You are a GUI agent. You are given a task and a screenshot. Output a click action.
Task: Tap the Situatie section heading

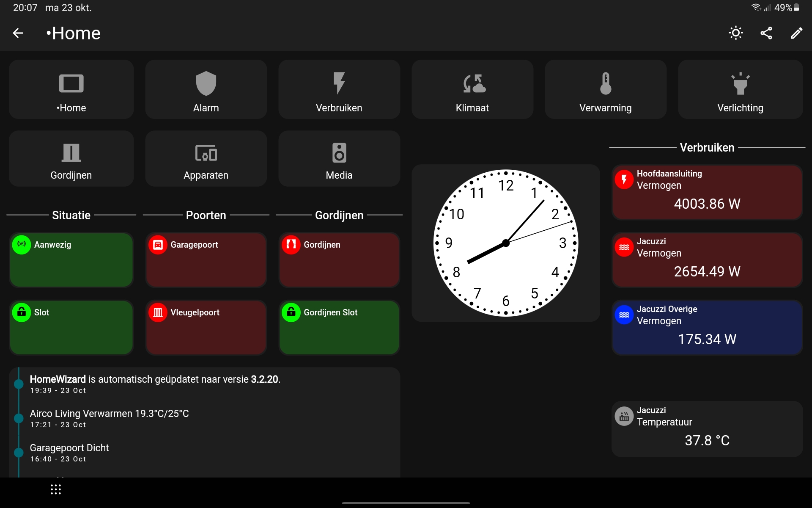(71, 215)
